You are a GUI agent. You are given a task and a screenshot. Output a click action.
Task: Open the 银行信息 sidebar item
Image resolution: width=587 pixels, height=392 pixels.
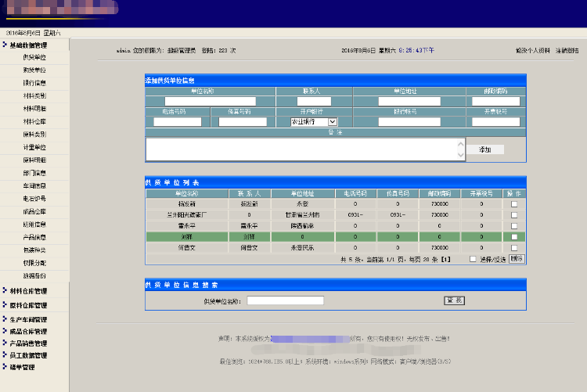coord(34,83)
